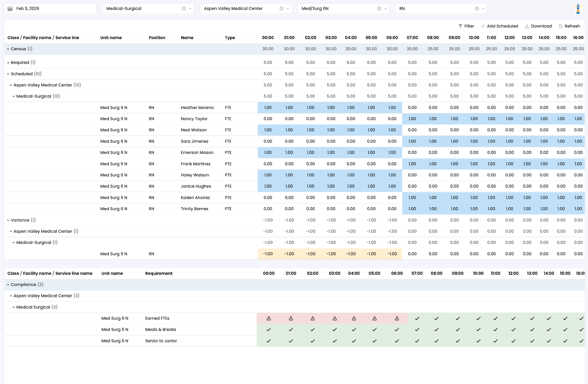
Task: Collapse the Census section
Action: coord(8,49)
